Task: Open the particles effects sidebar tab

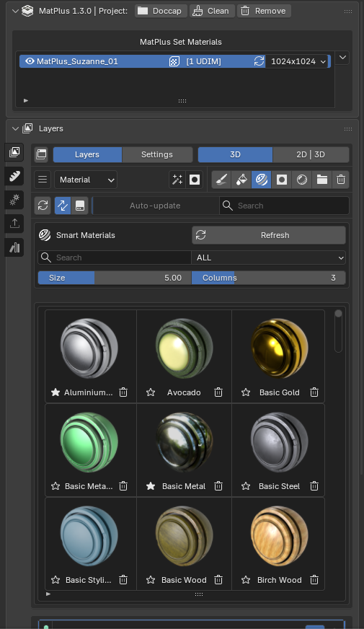Action: click(x=14, y=199)
